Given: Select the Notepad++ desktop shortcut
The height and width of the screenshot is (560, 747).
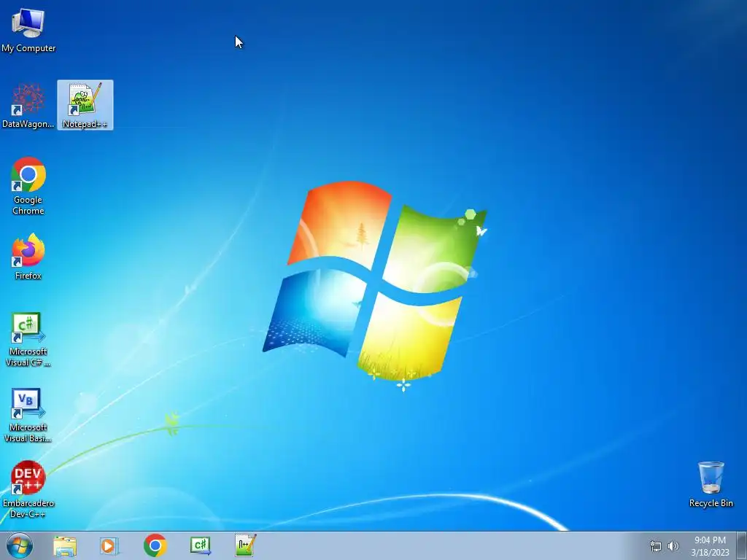Looking at the screenshot, I should [85, 105].
